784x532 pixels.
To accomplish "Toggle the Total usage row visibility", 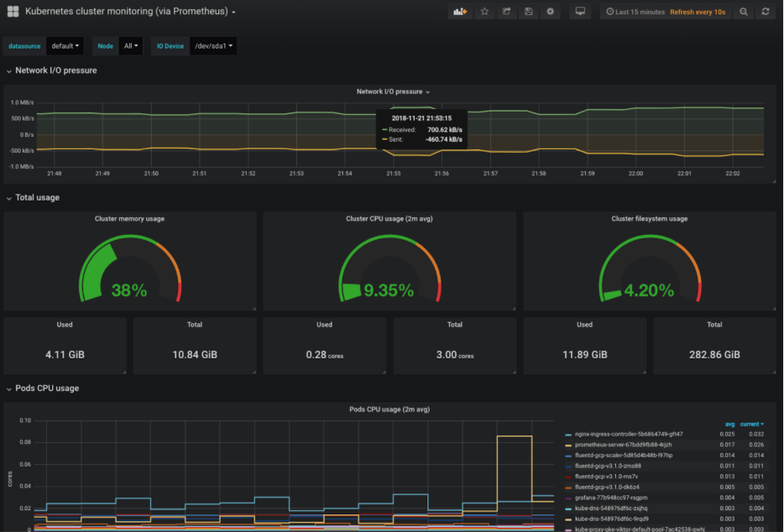I will click(10, 197).
